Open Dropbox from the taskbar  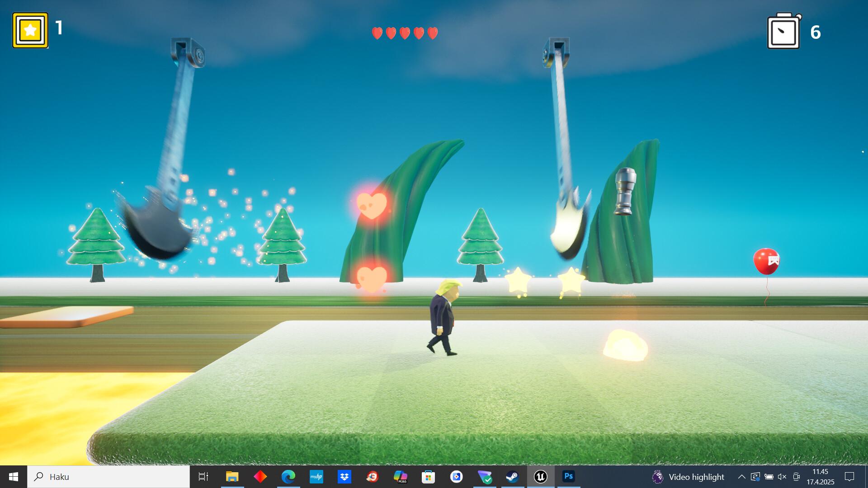pyautogui.click(x=344, y=477)
